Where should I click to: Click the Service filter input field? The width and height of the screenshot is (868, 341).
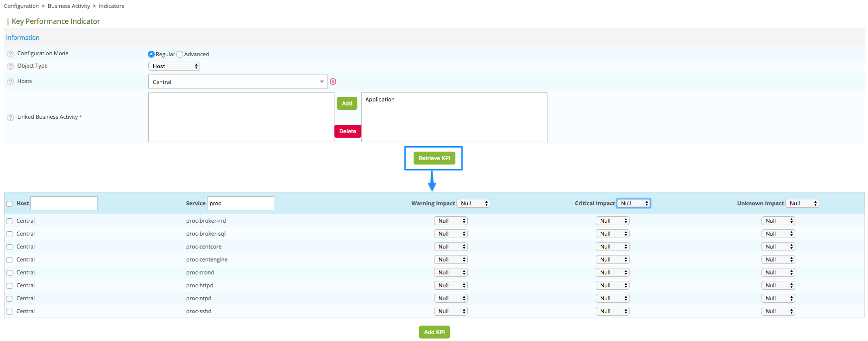click(240, 203)
